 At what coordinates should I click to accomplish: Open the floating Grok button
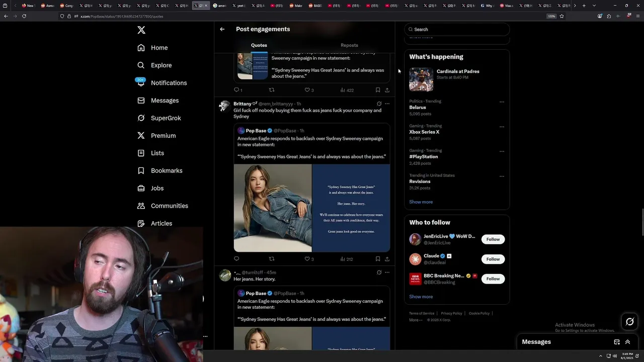[x=630, y=322]
